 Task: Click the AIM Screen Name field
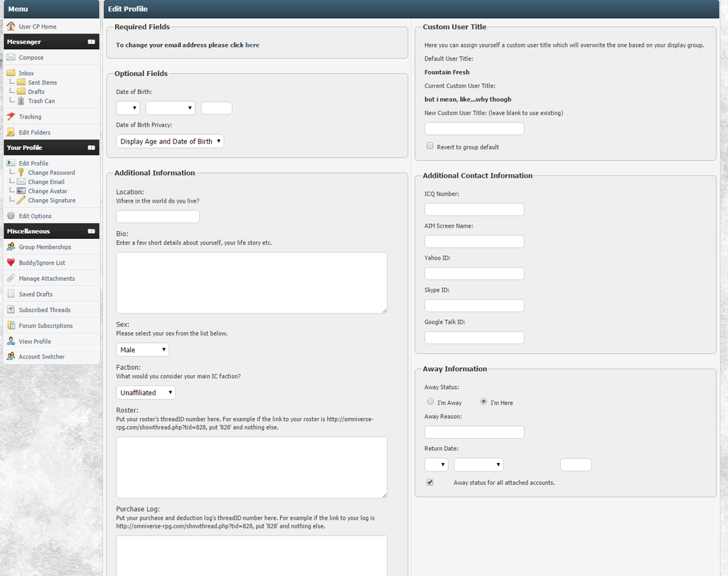click(x=474, y=242)
